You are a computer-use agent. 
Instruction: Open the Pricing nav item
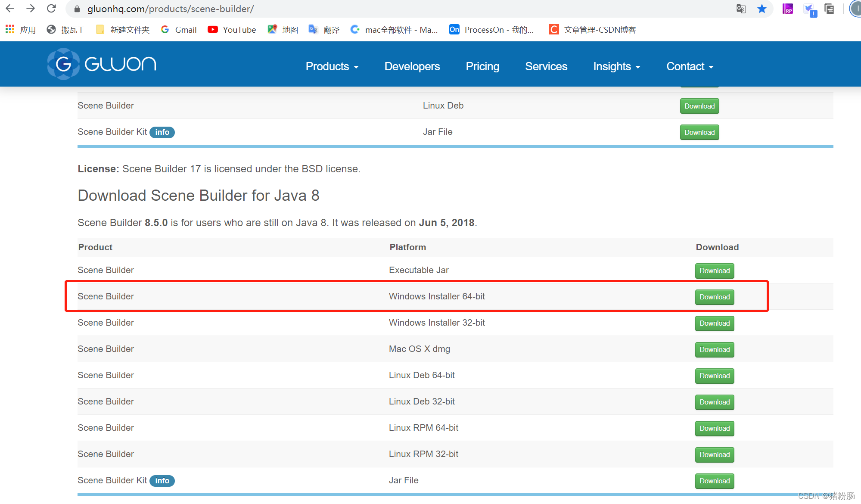point(482,66)
